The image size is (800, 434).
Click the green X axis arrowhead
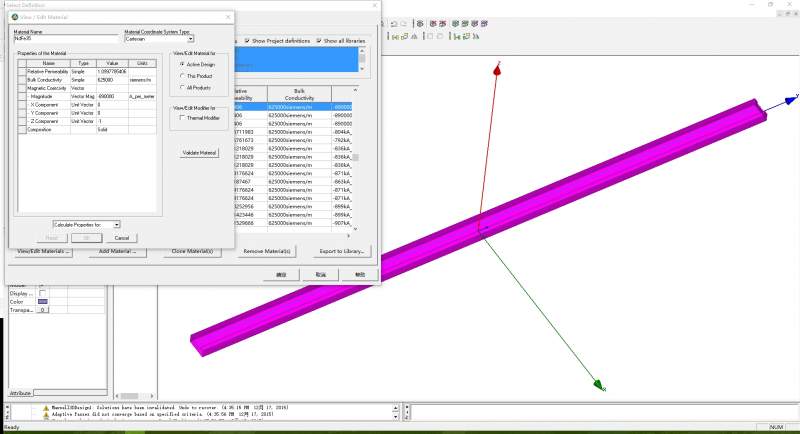599,385
